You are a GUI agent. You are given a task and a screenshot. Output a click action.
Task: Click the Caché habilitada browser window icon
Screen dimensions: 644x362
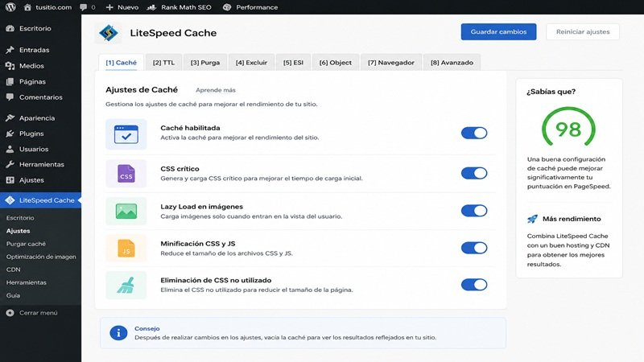pyautogui.click(x=126, y=134)
